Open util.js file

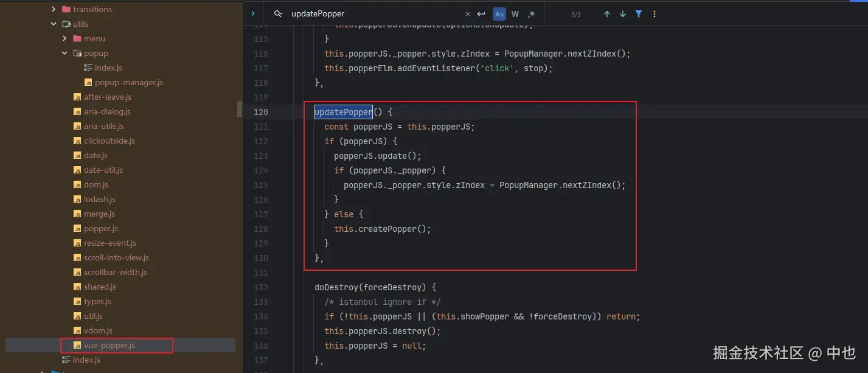pyautogui.click(x=93, y=316)
